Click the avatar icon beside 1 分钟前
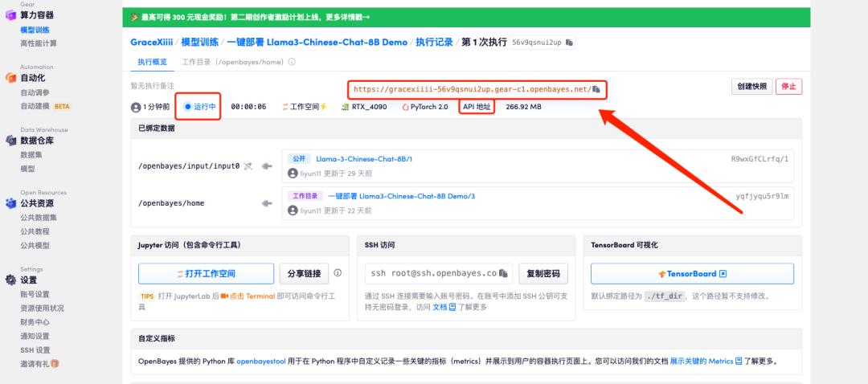 pos(135,107)
